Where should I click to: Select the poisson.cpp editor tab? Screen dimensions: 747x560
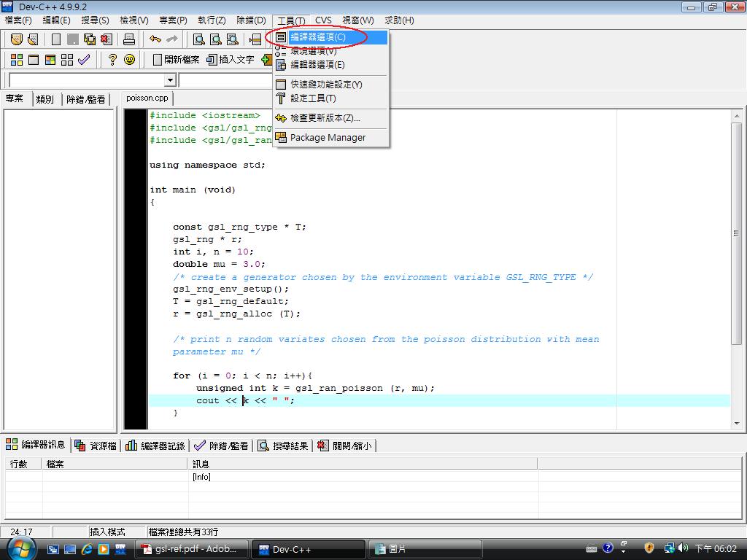[147, 98]
